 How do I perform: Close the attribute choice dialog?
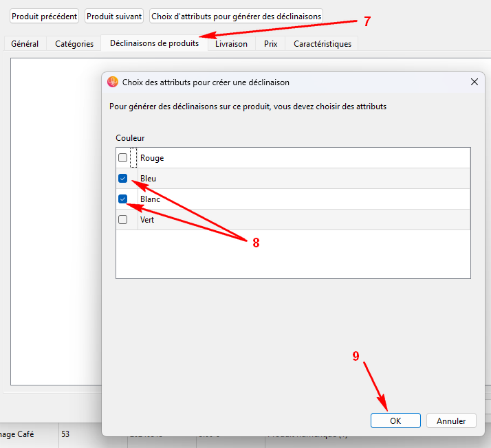tap(474, 82)
